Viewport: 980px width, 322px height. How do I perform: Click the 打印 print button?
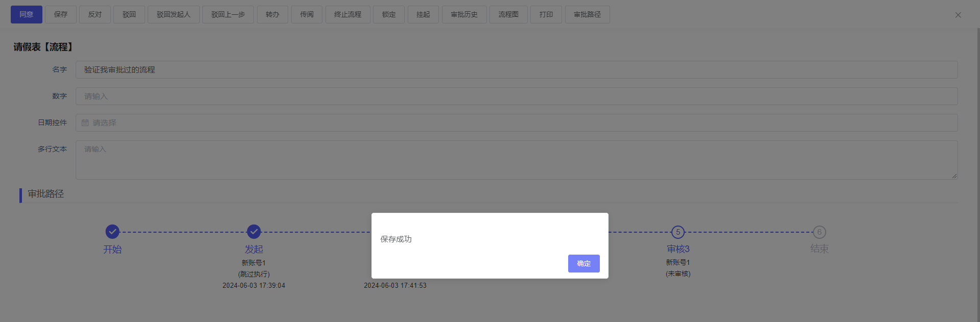pos(546,14)
